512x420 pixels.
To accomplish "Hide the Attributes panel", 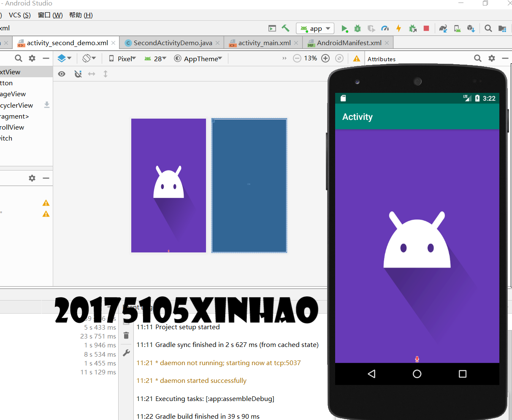I will tap(505, 58).
